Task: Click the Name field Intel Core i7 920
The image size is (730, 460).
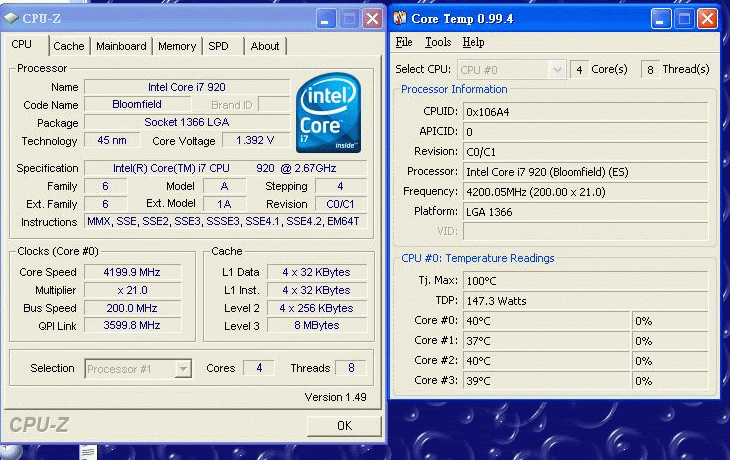Action: coord(187,87)
